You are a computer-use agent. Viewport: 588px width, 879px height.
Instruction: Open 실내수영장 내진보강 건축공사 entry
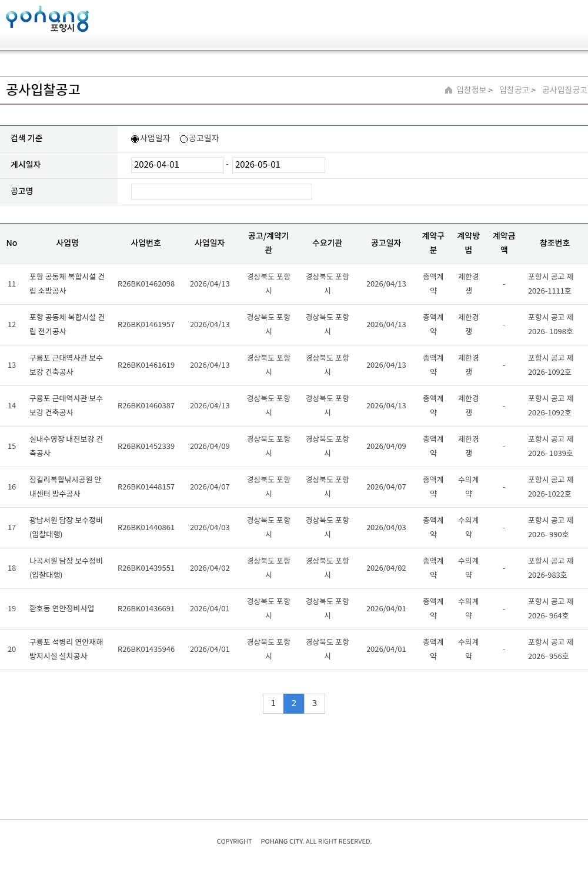pos(66,446)
